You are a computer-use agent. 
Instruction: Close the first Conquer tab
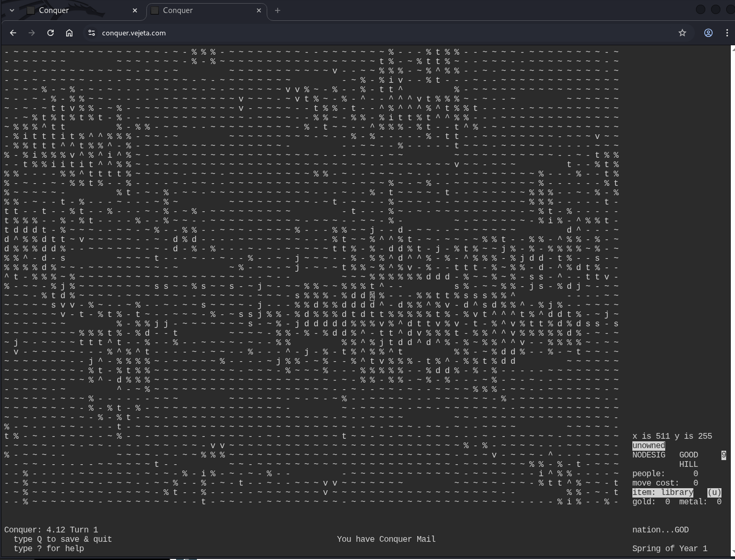(135, 10)
